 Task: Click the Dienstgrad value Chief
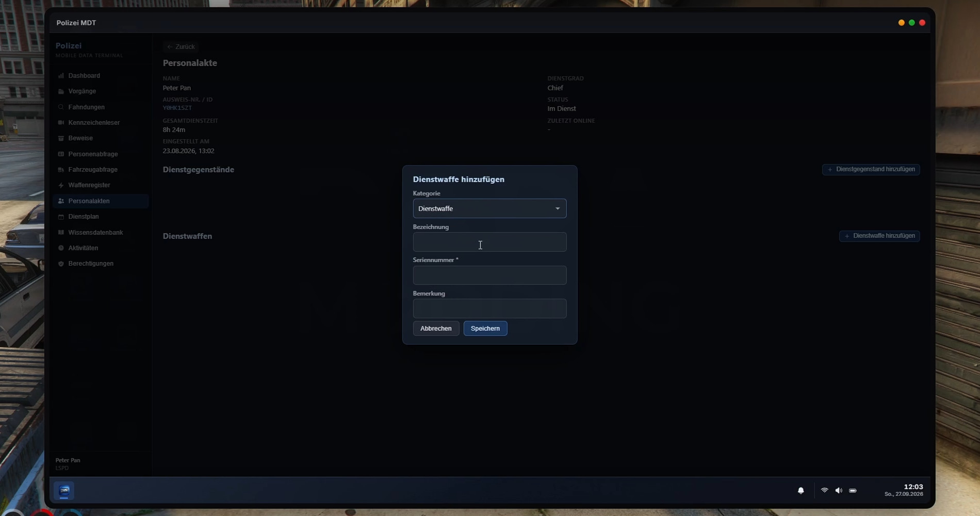pyautogui.click(x=555, y=88)
